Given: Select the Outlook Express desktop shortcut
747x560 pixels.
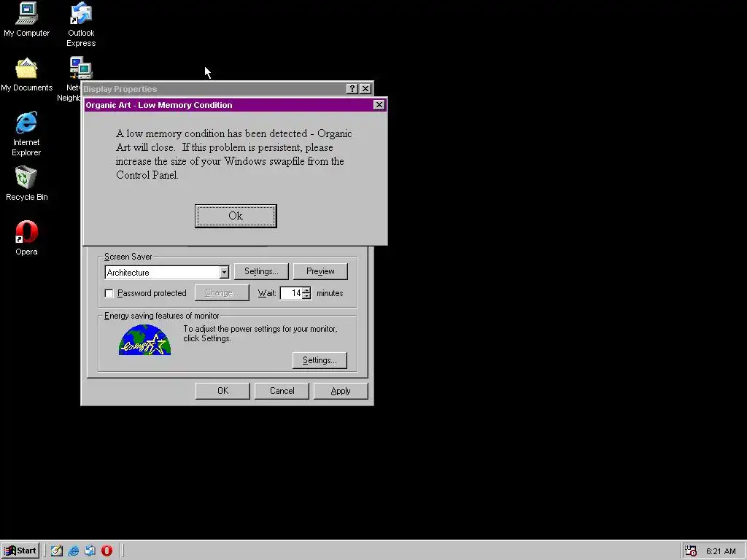Looking at the screenshot, I should click(81, 24).
